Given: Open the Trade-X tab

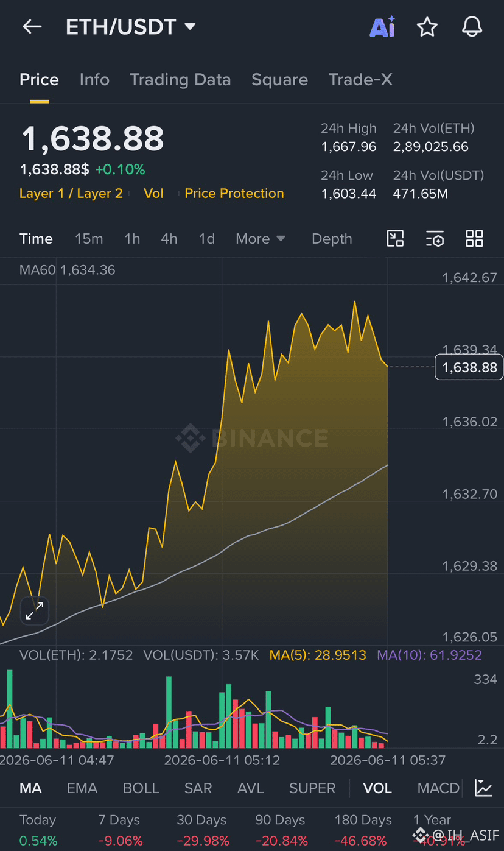Looking at the screenshot, I should point(360,80).
